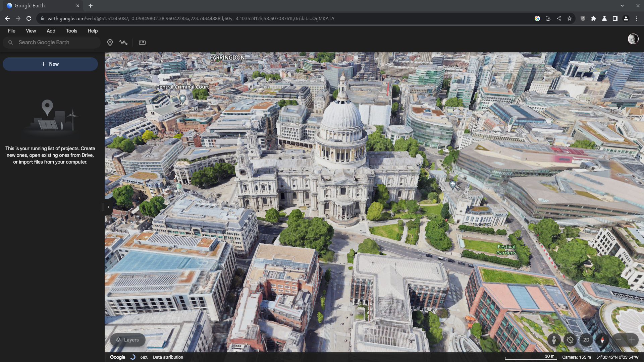Toggle the rotate/orbit view button

click(570, 340)
